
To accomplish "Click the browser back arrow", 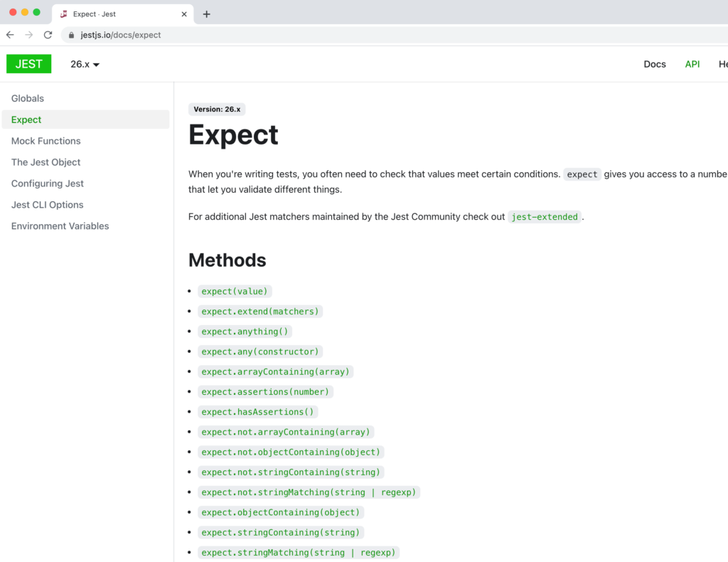I will tap(10, 35).
